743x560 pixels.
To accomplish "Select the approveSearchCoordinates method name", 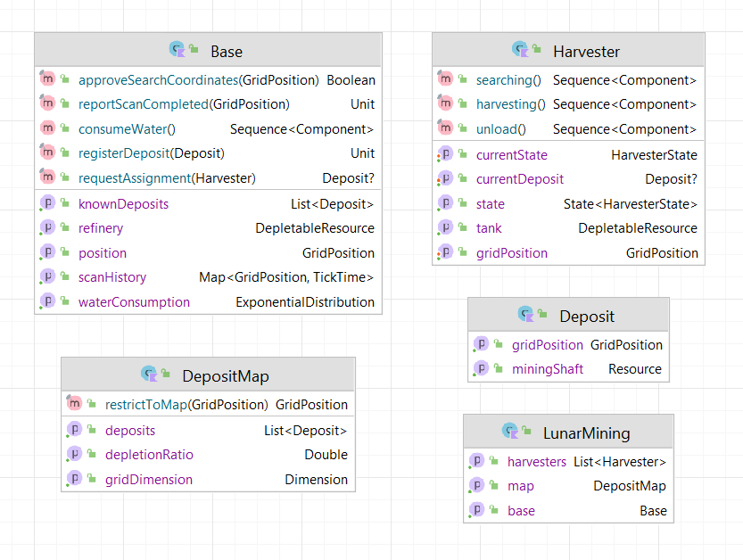I will pos(158,80).
